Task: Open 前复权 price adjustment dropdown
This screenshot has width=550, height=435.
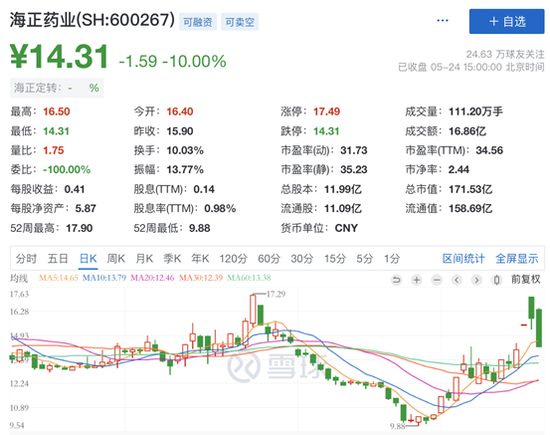Action: coord(525,280)
